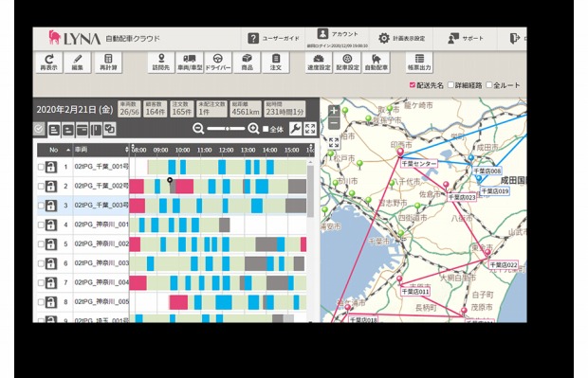Image resolution: width=588 pixels, height=378 pixels.
Task: Click the timeline zoom slider handle
Action: 228,129
